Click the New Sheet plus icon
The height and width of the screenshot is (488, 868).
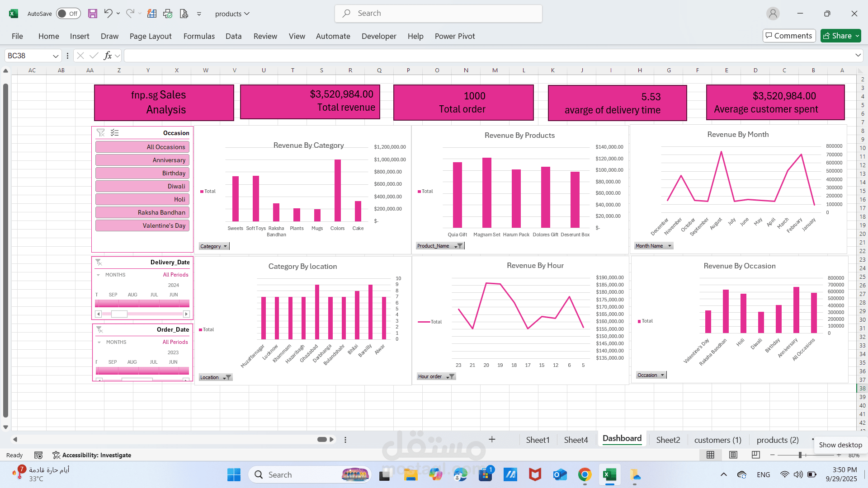tap(492, 439)
